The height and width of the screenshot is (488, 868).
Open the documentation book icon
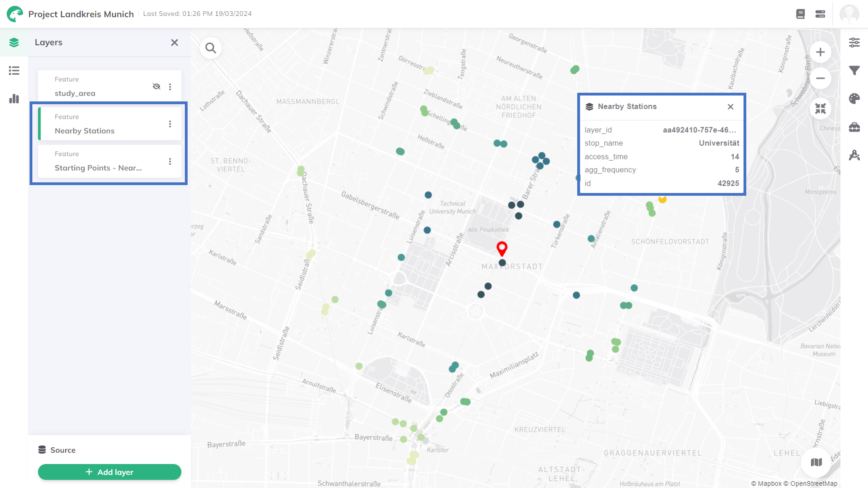800,14
